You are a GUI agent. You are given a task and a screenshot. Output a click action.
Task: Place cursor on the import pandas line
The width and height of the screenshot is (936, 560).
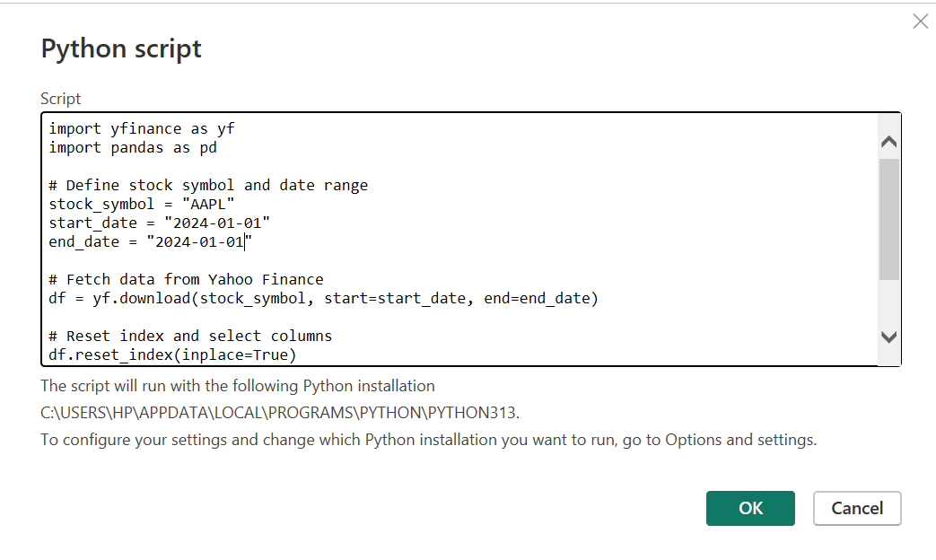coord(132,147)
